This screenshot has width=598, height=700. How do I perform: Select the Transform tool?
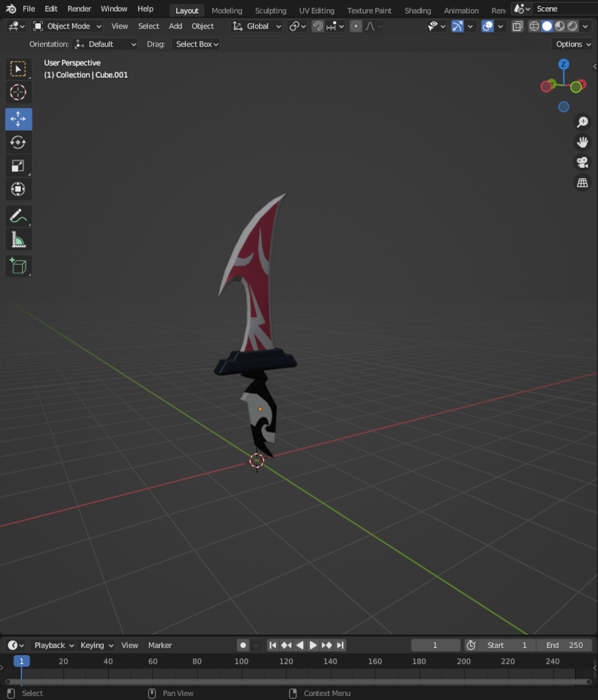tap(18, 189)
